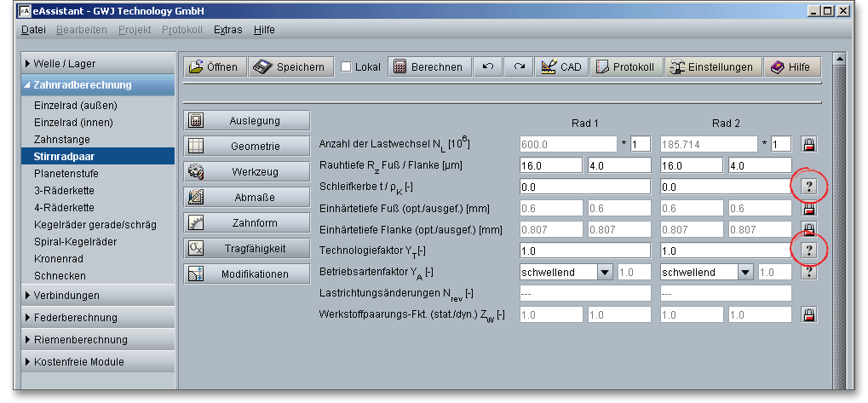Toggle lock for Werkstoffpaarungs-Fkt. row

(809, 315)
